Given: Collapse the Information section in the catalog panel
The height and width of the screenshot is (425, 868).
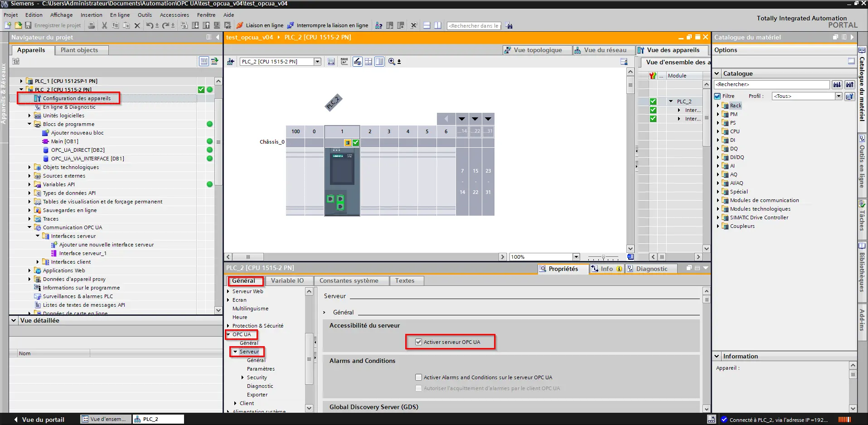Looking at the screenshot, I should pyautogui.click(x=717, y=356).
